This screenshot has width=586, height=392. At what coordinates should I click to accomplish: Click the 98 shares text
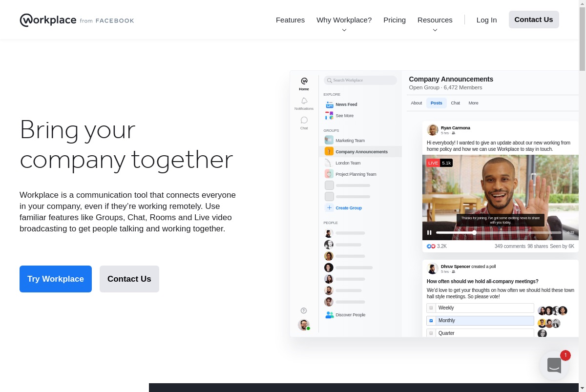pos(538,246)
